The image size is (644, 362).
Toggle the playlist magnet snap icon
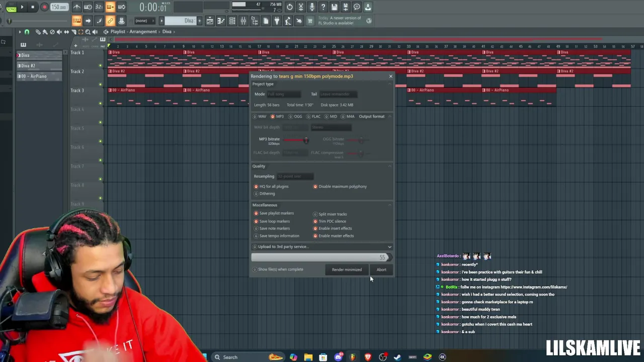click(27, 32)
